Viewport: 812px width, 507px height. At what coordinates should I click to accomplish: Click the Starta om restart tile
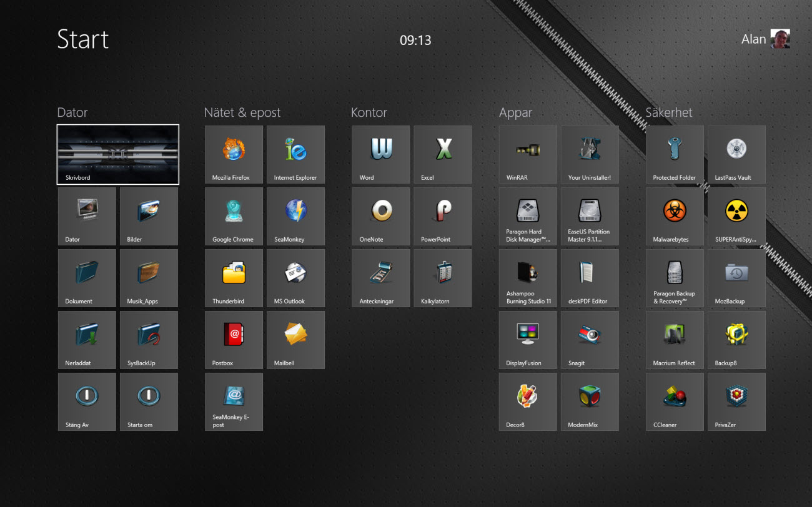click(149, 401)
